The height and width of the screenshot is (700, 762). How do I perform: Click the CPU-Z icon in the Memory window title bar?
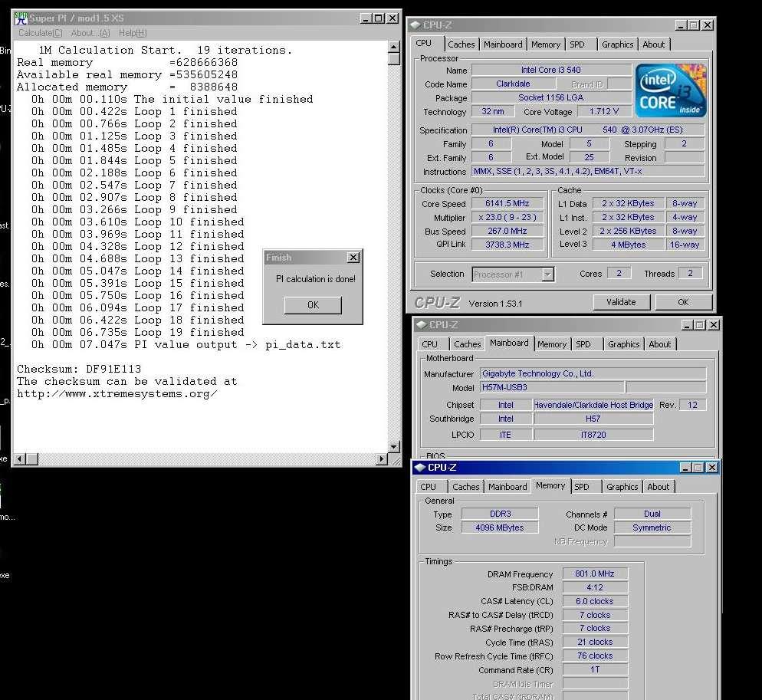click(420, 468)
